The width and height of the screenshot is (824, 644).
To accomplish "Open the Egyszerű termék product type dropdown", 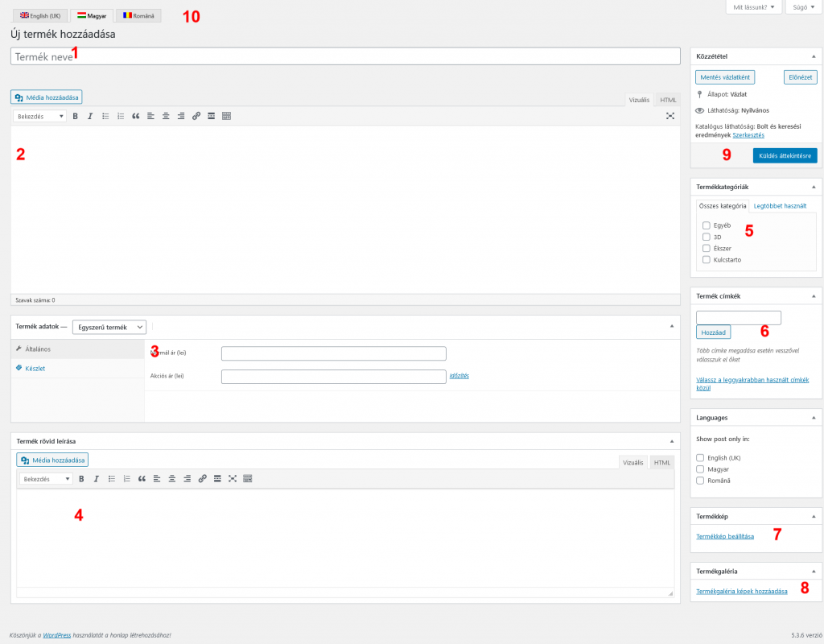I will (109, 327).
